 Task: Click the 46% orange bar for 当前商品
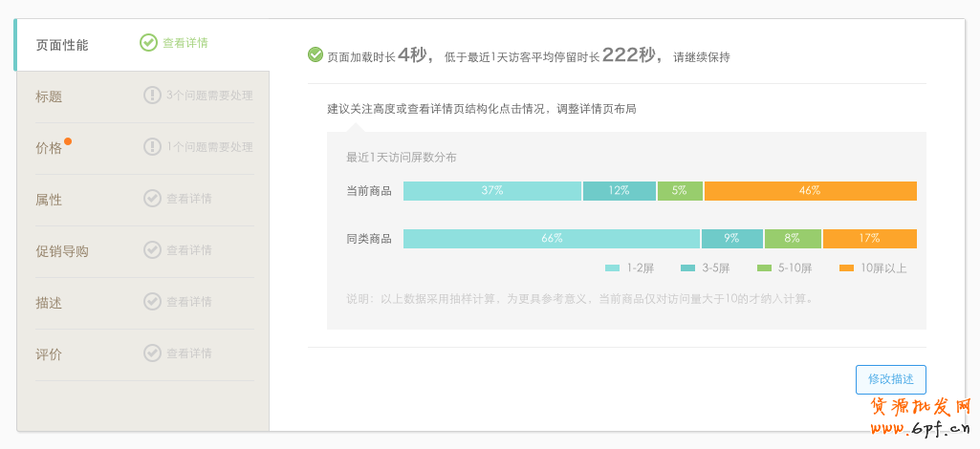click(810, 191)
